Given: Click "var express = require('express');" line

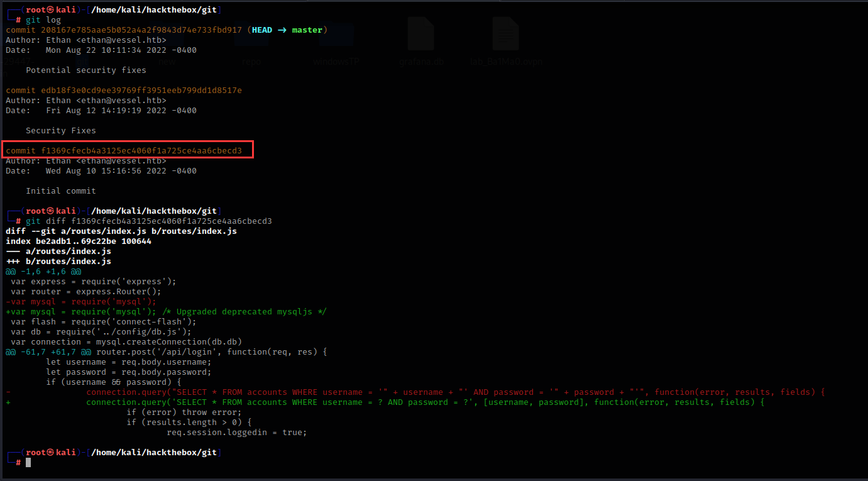Looking at the screenshot, I should [x=94, y=282].
